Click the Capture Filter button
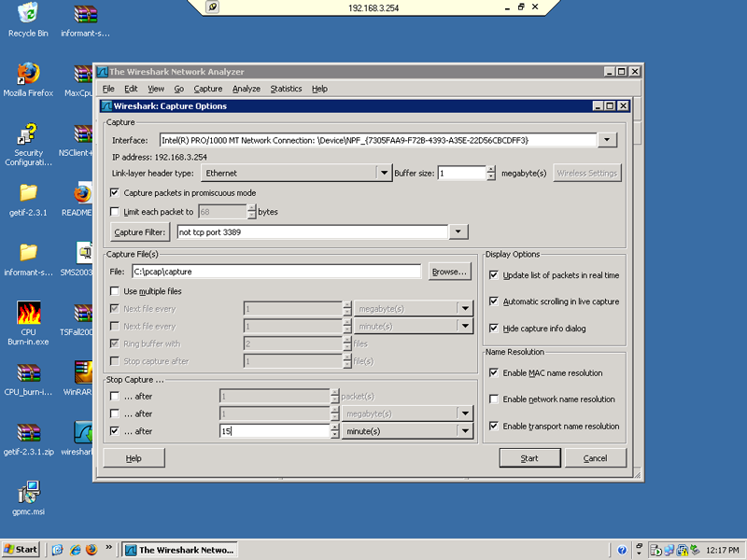This screenshot has height=560, width=747. 139,231
